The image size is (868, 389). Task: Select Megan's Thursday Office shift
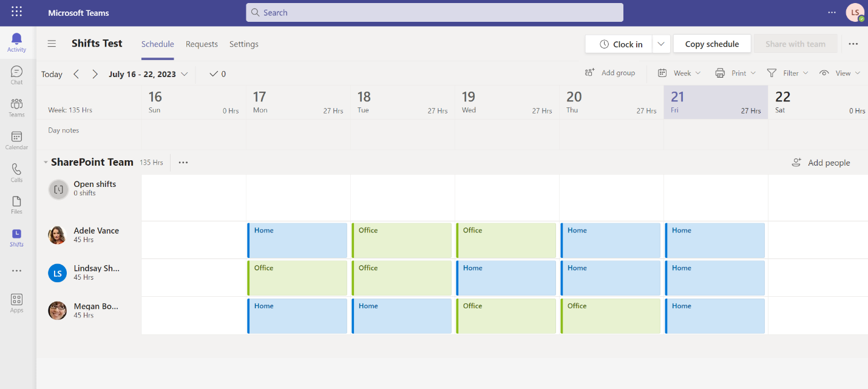point(611,316)
